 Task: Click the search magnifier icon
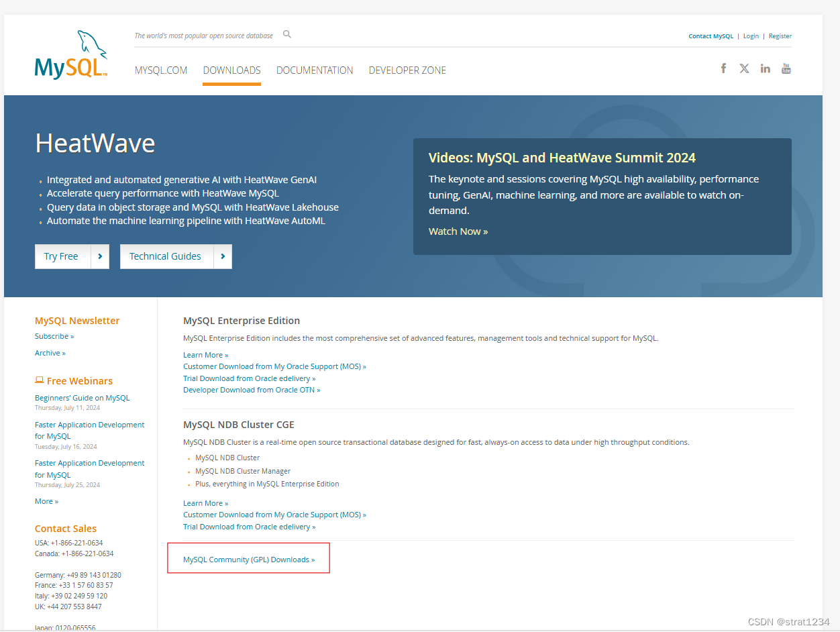287,34
